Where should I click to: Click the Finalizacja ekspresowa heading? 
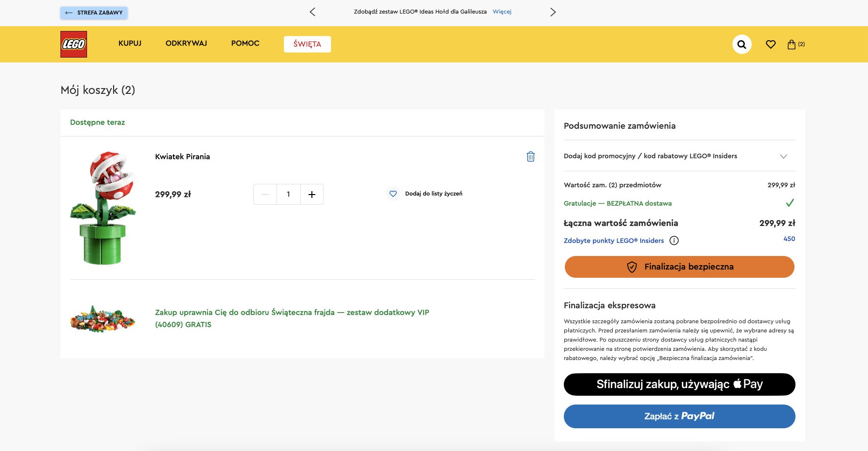[x=610, y=305]
